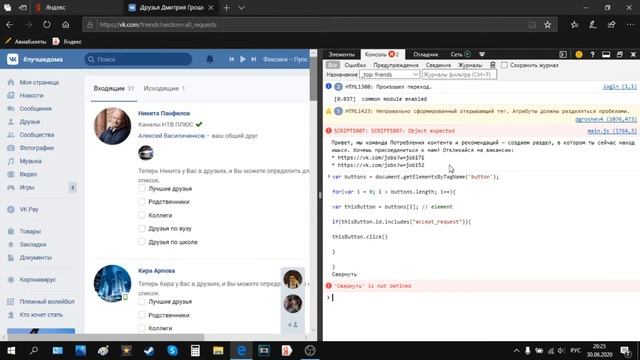Screen dimensions: 640x360
Task: Check Лучшие друзья for Кира
Action: click(x=142, y=302)
